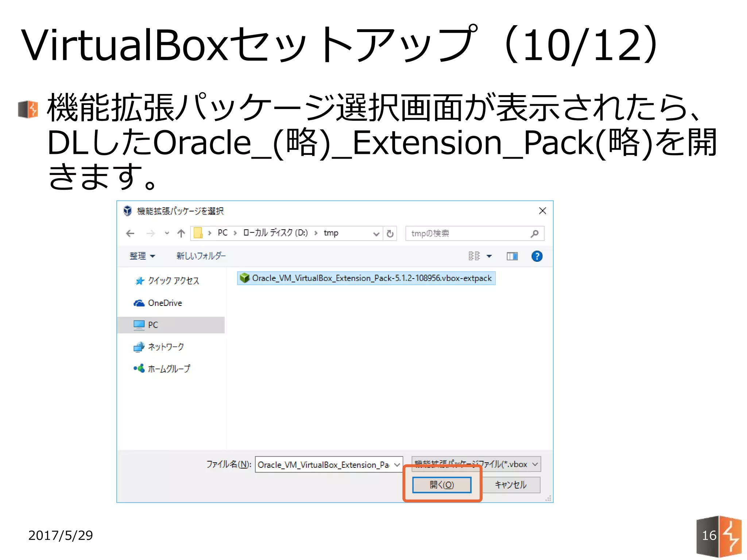Image resolution: width=747 pixels, height=560 pixels.
Task: Click the forward navigation arrow
Action: [150, 233]
